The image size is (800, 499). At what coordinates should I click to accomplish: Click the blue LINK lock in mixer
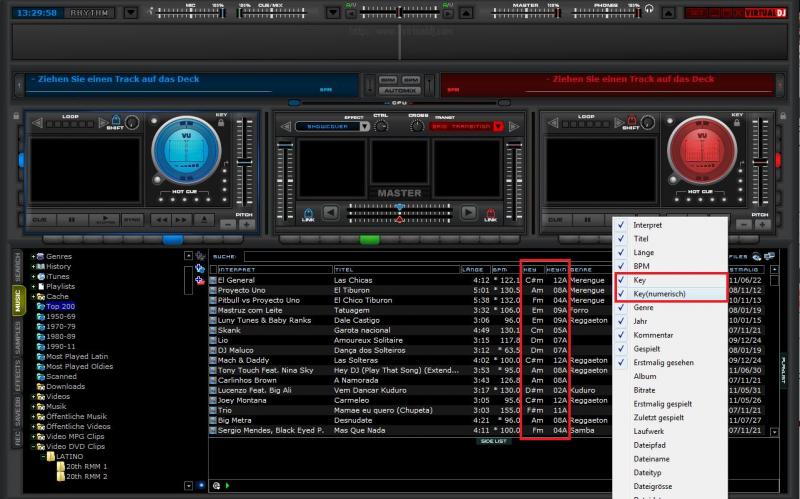[308, 213]
